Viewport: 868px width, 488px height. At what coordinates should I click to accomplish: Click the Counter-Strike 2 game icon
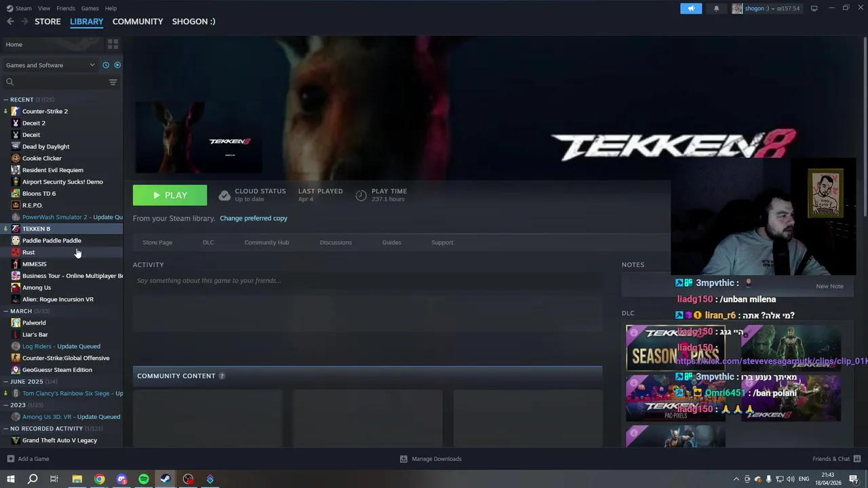[x=16, y=111]
